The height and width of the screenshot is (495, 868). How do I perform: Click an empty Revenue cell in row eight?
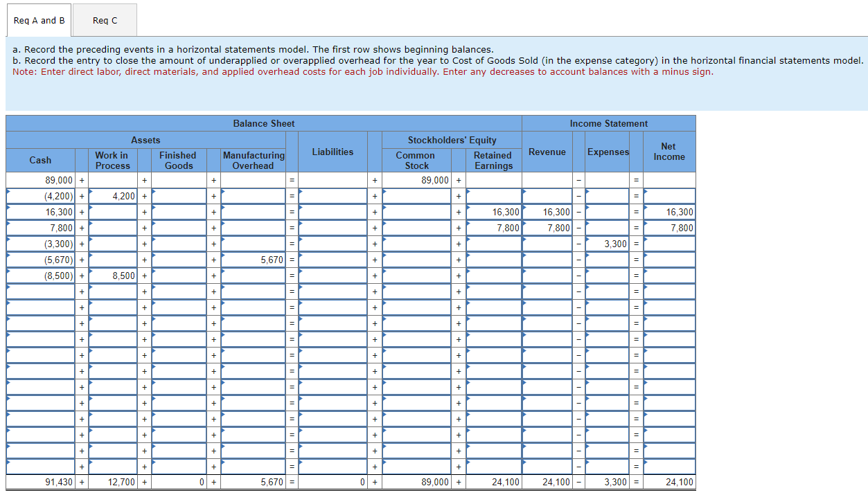point(547,291)
